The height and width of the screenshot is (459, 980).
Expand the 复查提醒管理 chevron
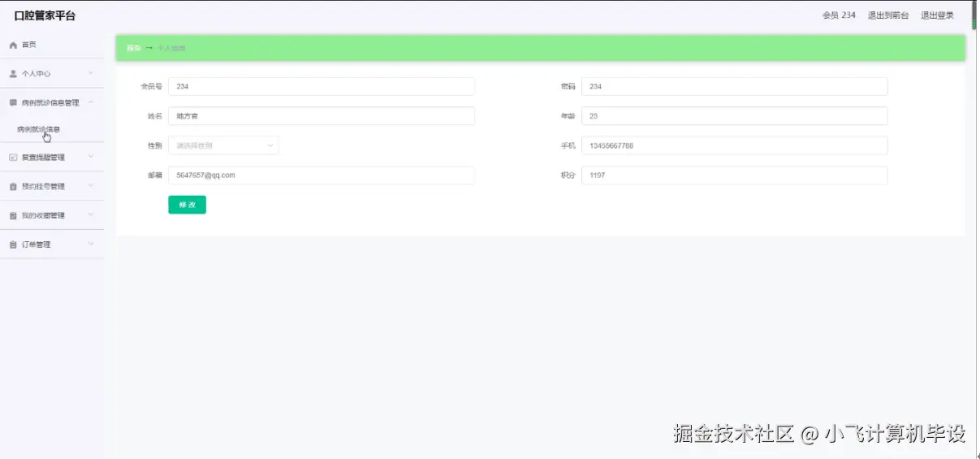click(x=91, y=157)
